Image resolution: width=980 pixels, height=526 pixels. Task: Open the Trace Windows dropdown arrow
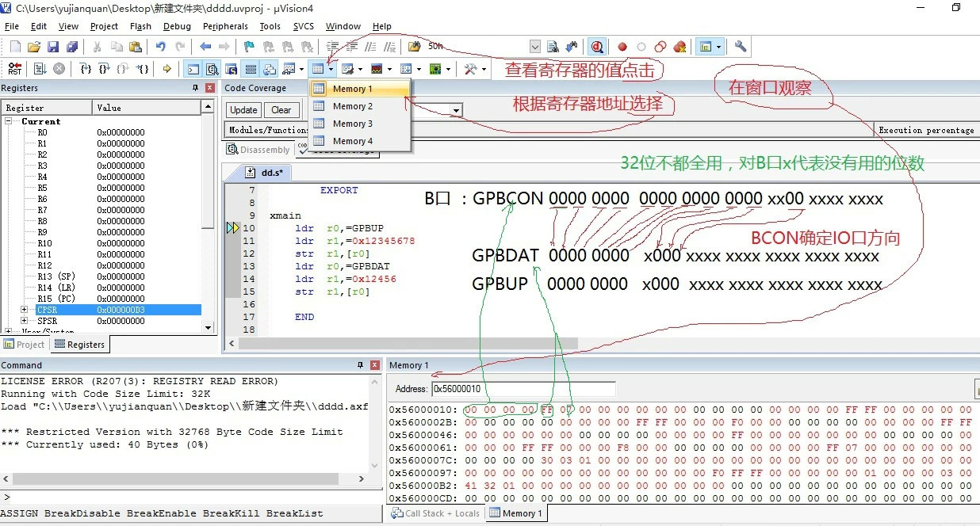point(418,69)
